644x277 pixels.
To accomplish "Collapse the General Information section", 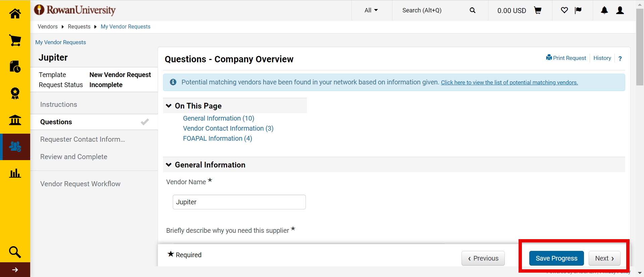I will (x=169, y=165).
